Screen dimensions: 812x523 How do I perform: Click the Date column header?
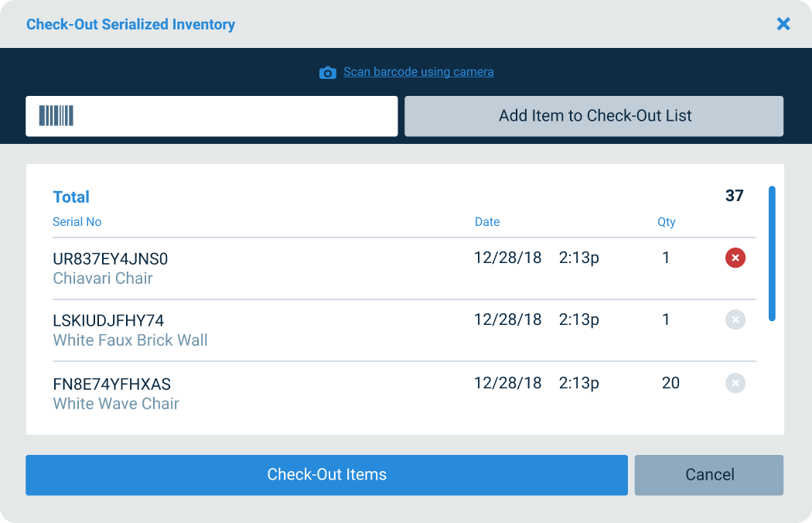tap(487, 222)
